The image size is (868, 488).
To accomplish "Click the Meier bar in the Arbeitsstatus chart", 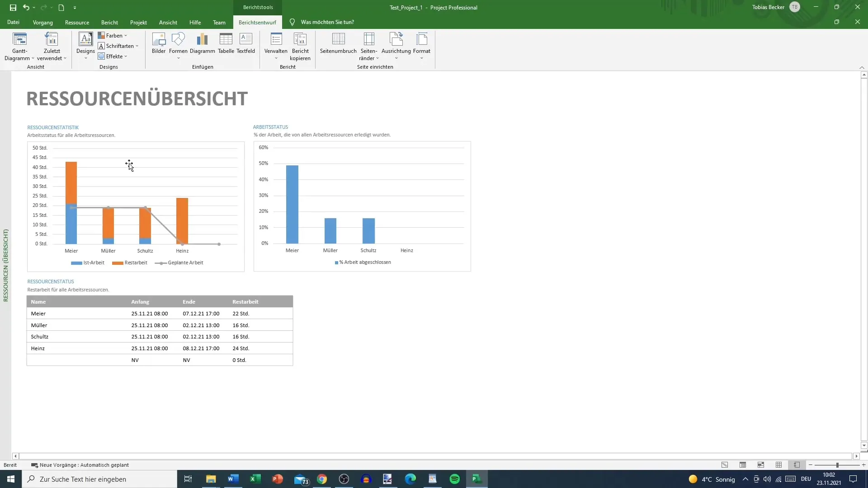I will [x=292, y=204].
